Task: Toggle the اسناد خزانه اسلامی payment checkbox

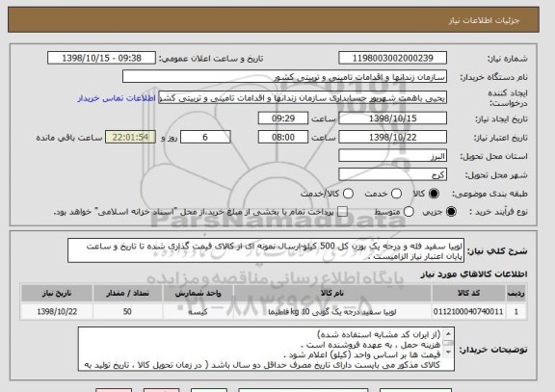Action: pyautogui.click(x=342, y=212)
